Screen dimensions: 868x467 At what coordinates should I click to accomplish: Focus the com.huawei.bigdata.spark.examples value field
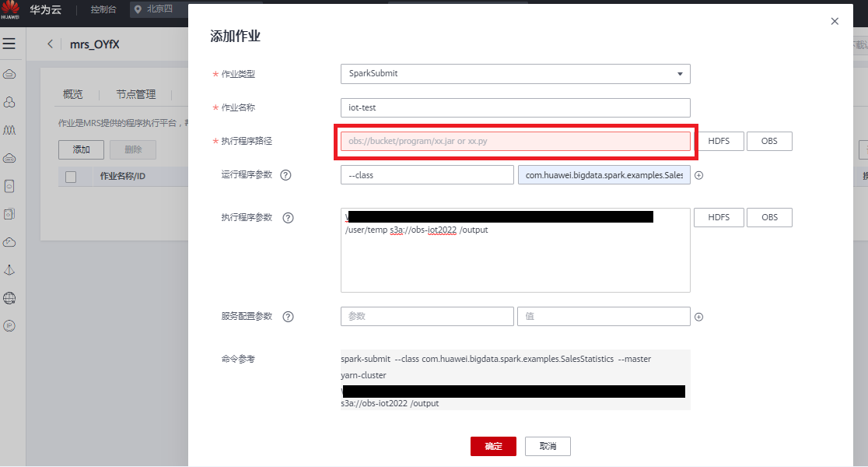pos(604,175)
